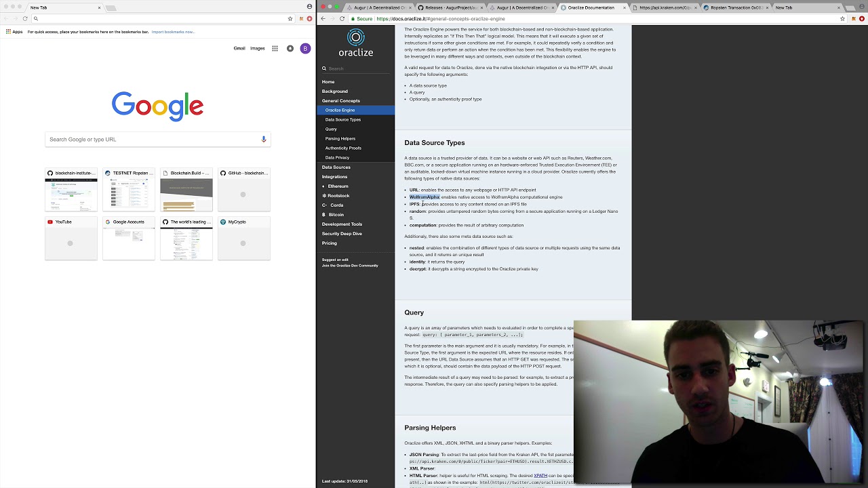Select the Oraclize Documentation tab
This screenshot has height=488, width=868.
pos(593,7)
